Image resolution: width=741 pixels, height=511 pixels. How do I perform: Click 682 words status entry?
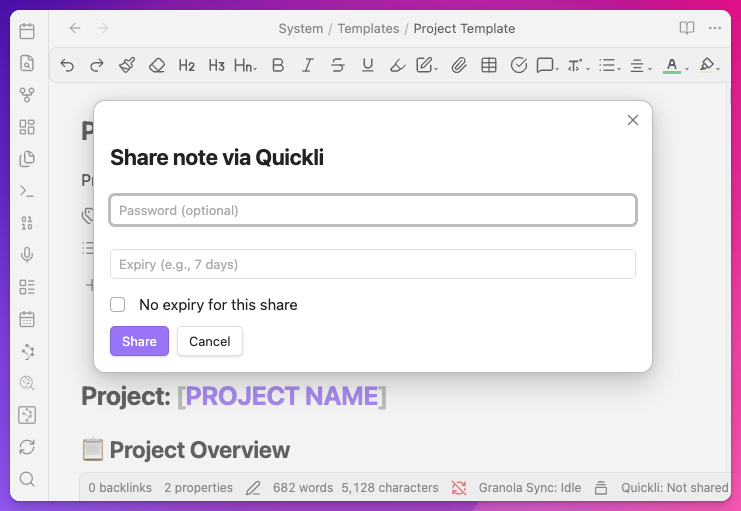pyautogui.click(x=303, y=487)
